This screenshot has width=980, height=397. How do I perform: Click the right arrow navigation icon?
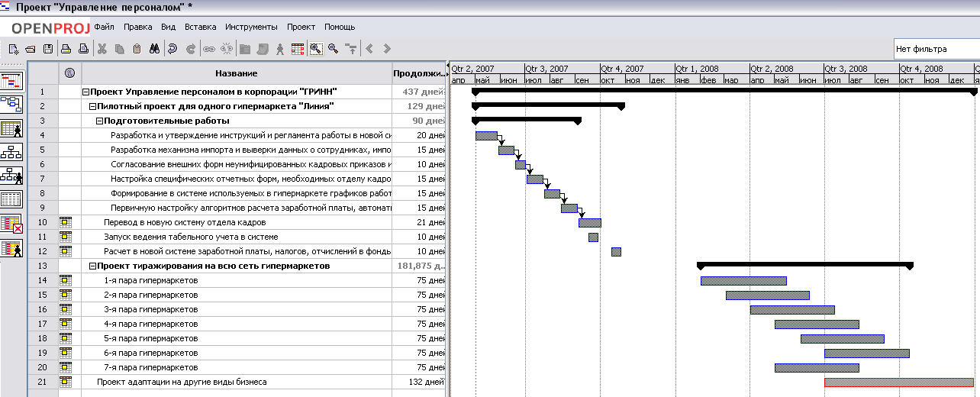pos(387,49)
